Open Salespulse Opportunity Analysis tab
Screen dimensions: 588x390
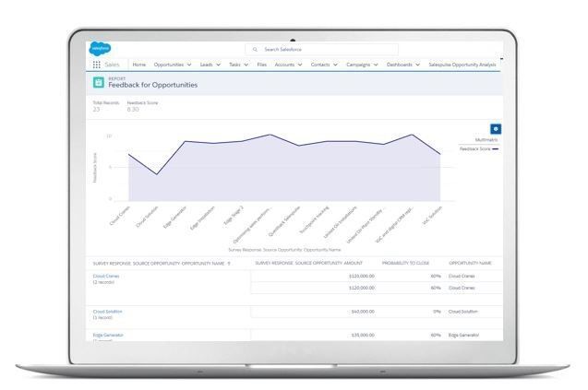click(462, 65)
